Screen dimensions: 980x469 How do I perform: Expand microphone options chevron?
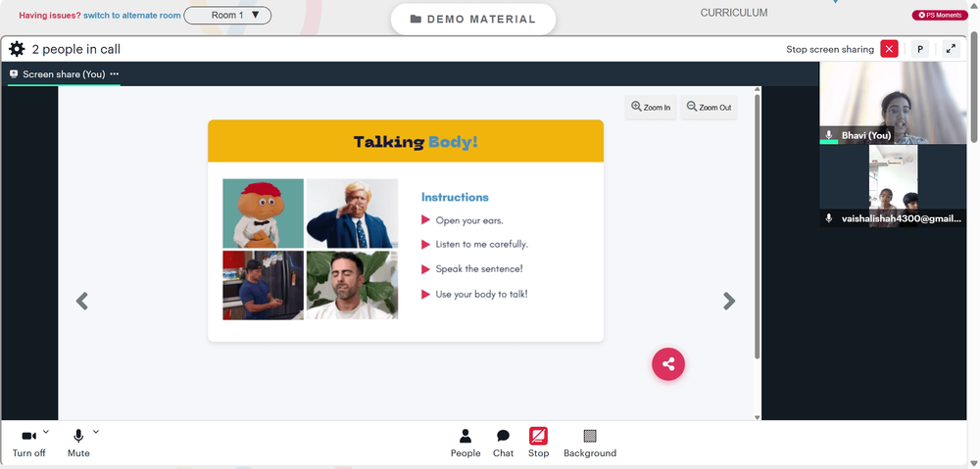click(x=96, y=432)
